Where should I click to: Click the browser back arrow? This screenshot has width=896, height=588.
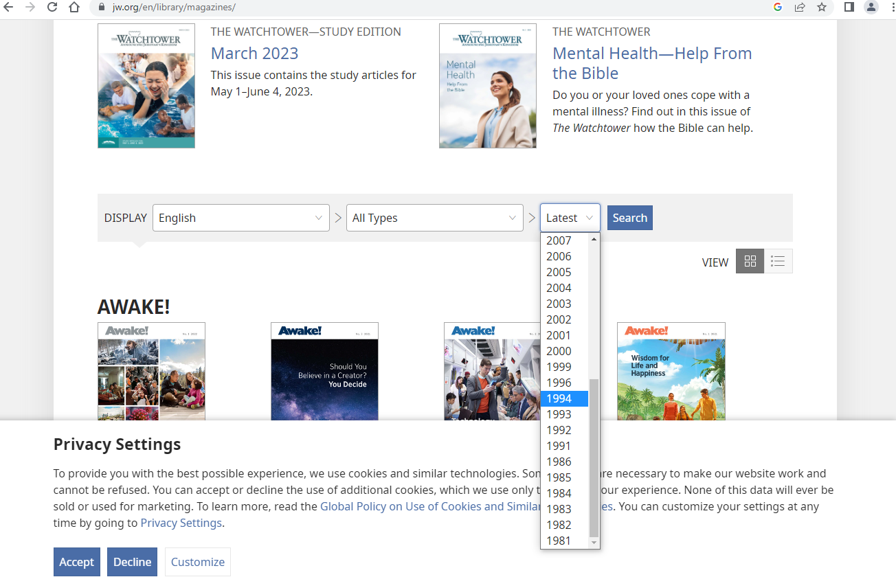pos(9,8)
